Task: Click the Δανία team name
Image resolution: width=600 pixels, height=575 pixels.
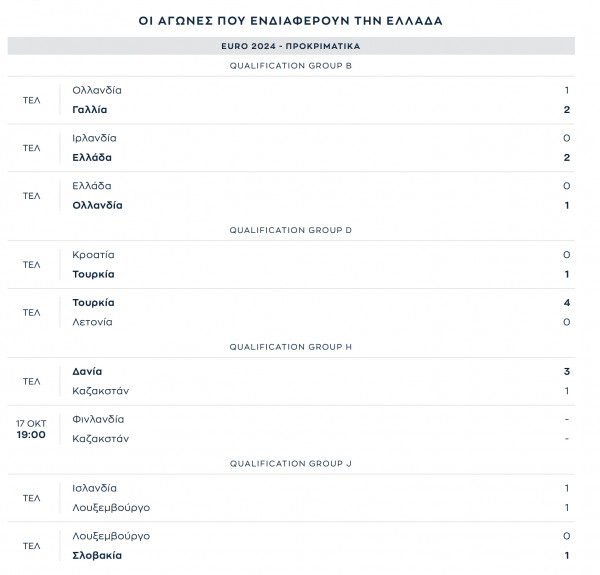Action: point(87,371)
